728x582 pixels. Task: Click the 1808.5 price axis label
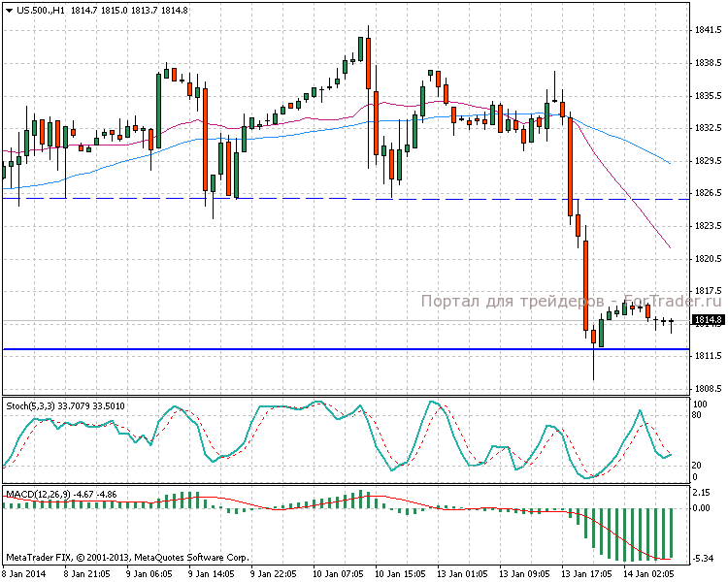(x=706, y=389)
